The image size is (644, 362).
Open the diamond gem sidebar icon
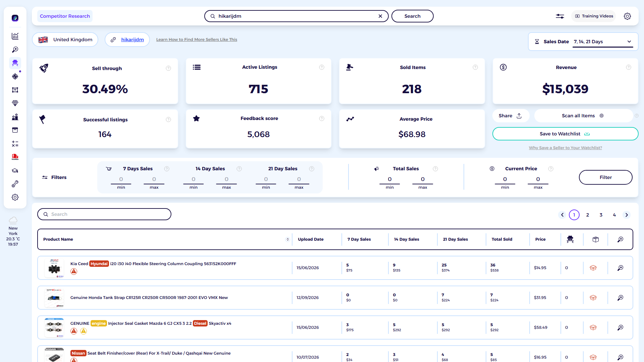[x=15, y=103]
